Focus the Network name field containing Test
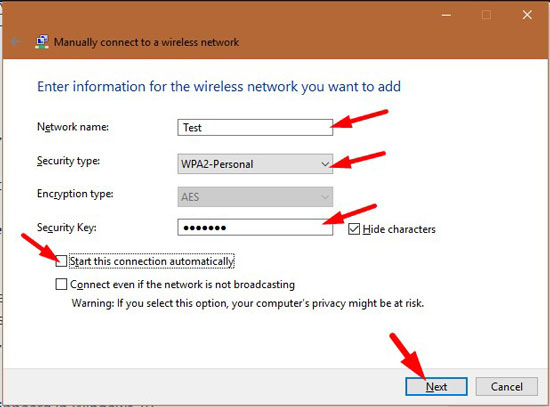550x407 pixels. click(255, 127)
